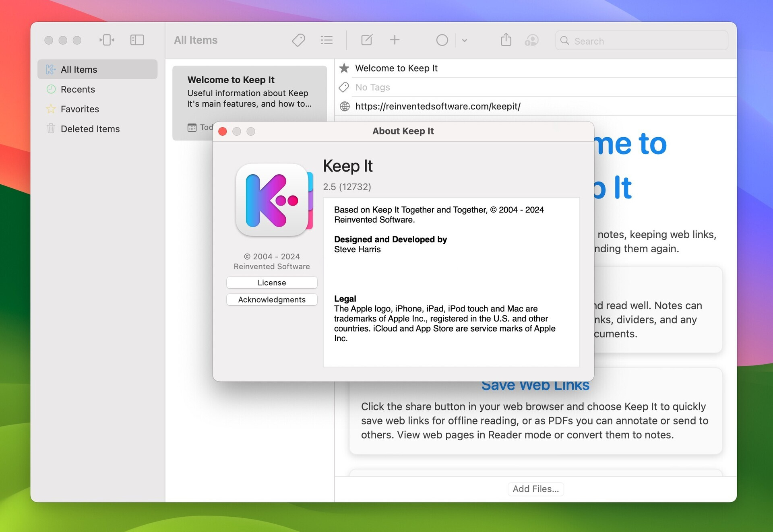773x532 pixels.
Task: Click the globe icon beside the URL
Action: click(345, 106)
